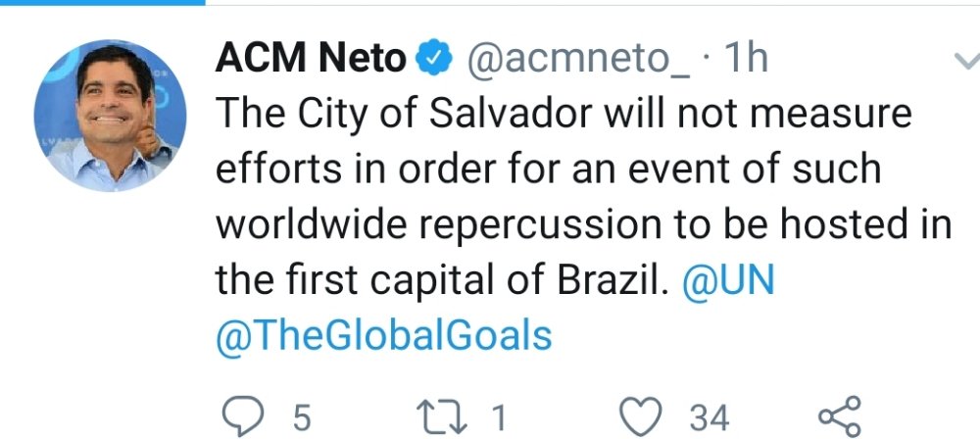Viewport: 980px width, 439px height.
Task: Click the ACM Neto display name
Action: 311,61
